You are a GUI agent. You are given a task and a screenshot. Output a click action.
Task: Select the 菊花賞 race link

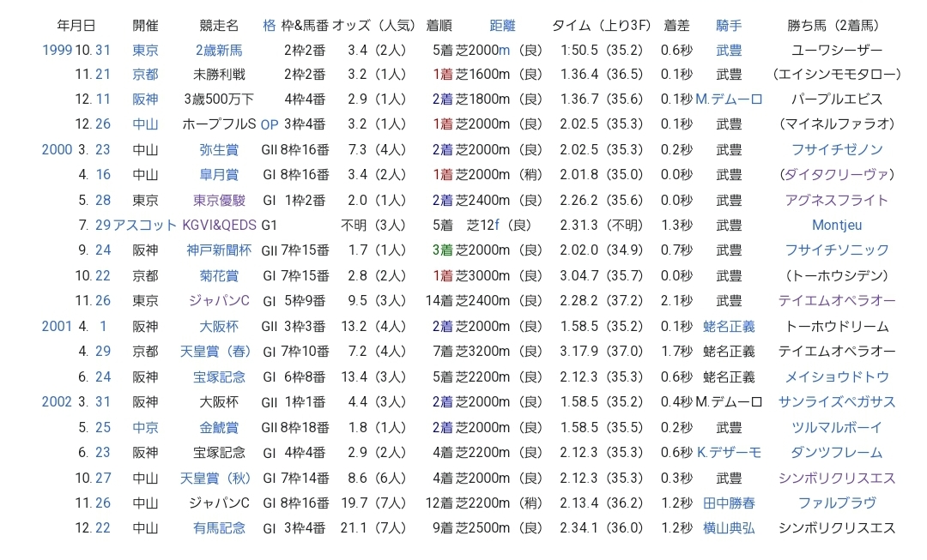(x=219, y=276)
